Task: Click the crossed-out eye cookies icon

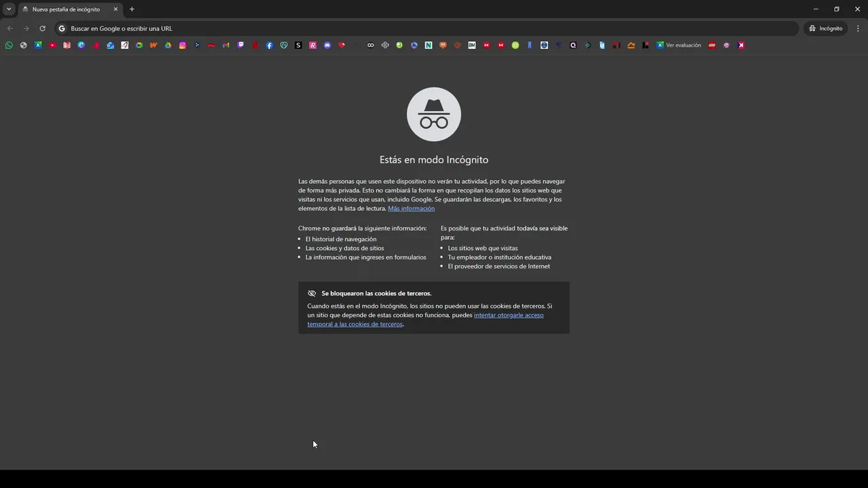Action: [312, 293]
